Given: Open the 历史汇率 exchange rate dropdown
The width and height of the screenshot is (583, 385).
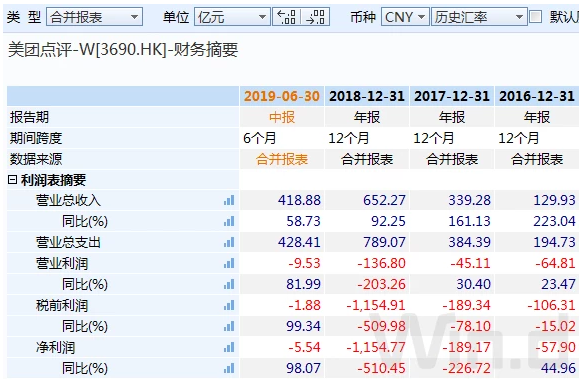Looking at the screenshot, I should point(479,17).
